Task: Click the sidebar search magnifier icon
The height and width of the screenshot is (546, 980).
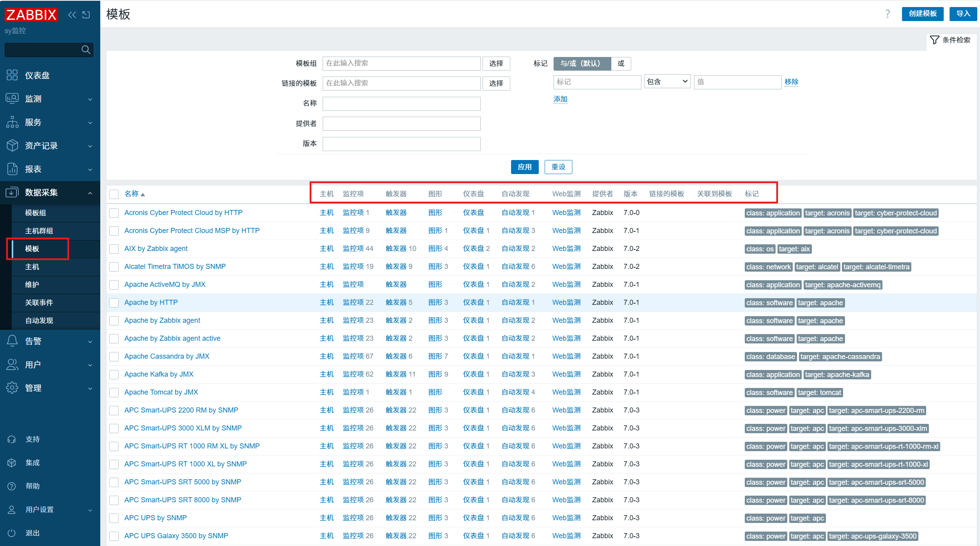Action: (86, 50)
